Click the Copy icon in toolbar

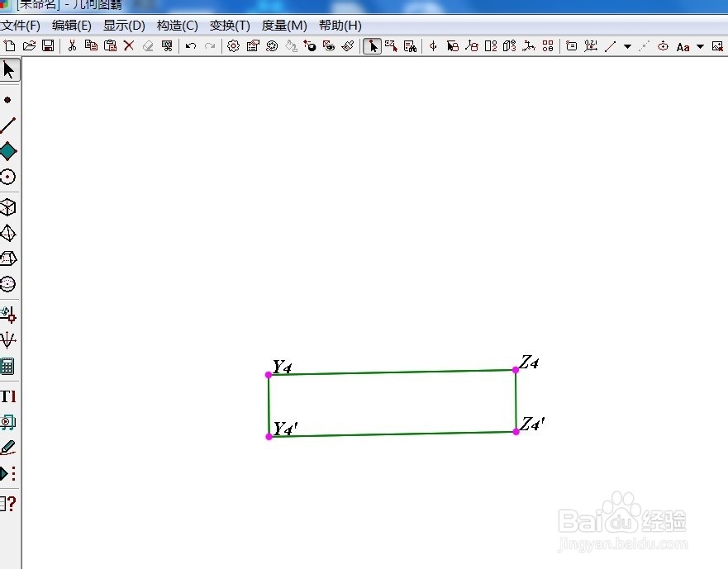[x=91, y=46]
